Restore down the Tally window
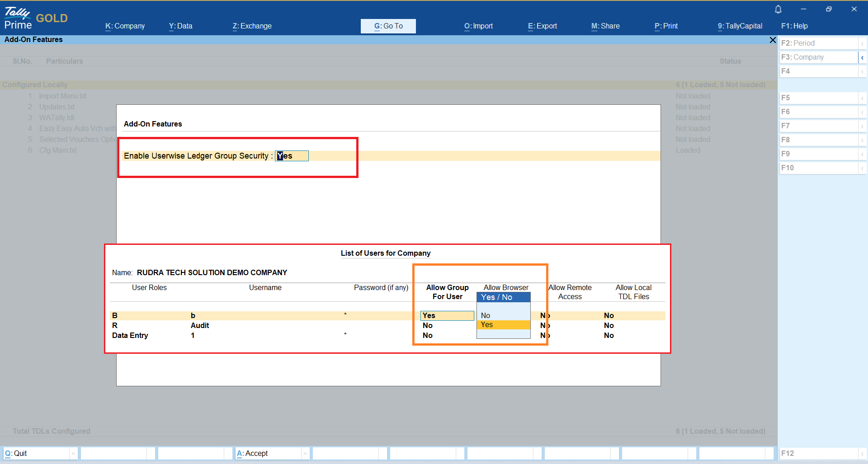The height and width of the screenshot is (464, 868). coord(829,9)
